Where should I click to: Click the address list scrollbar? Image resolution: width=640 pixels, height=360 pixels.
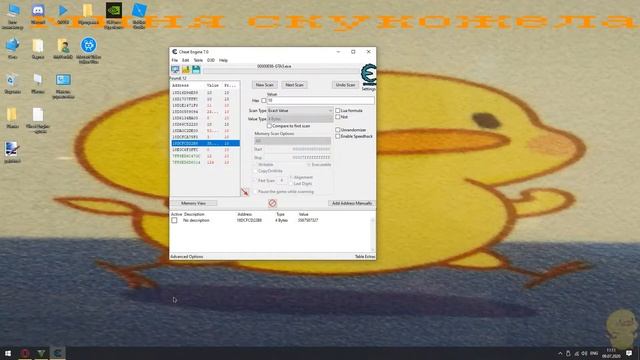pyautogui.click(x=372, y=235)
